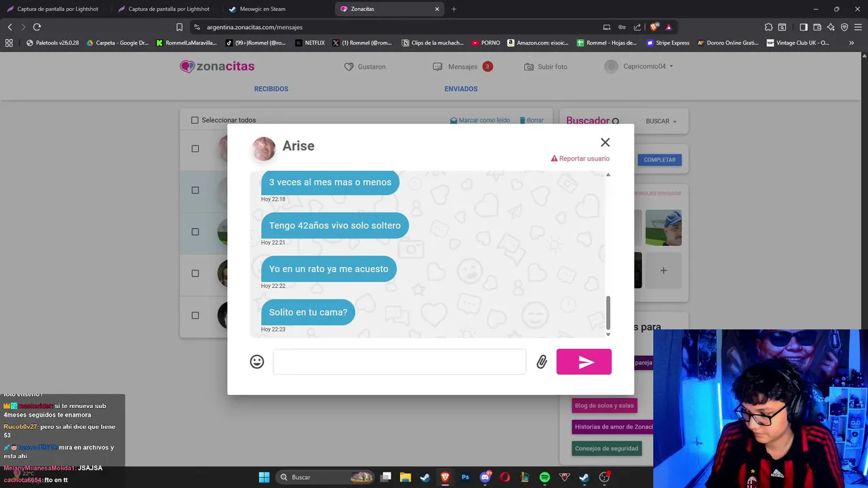Open Discord from taskbar
The image size is (868, 488).
click(x=485, y=477)
